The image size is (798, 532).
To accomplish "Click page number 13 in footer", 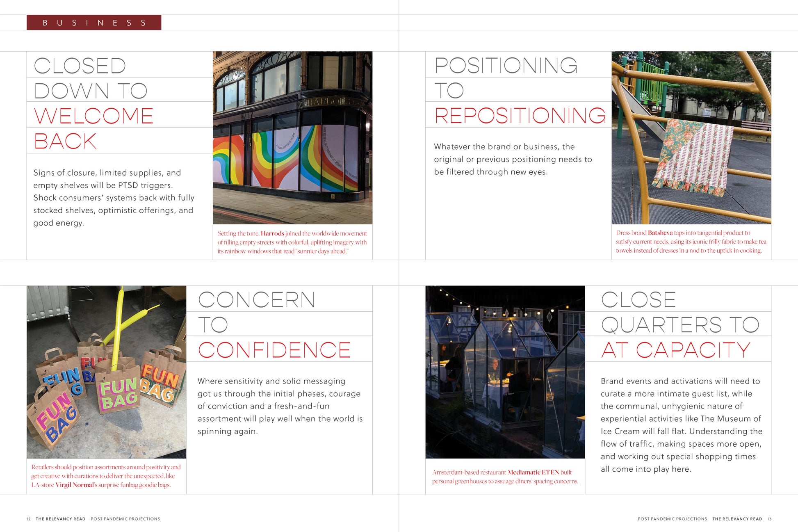I will (769, 519).
